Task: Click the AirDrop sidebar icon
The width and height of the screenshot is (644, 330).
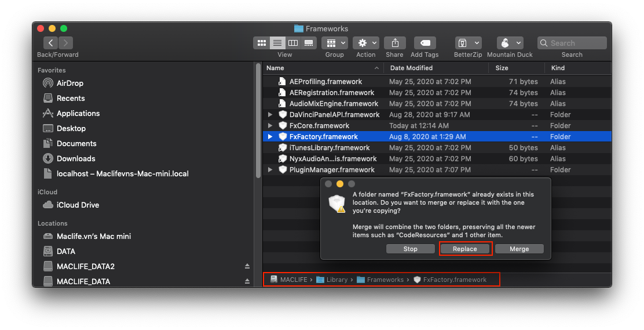Action: [49, 83]
